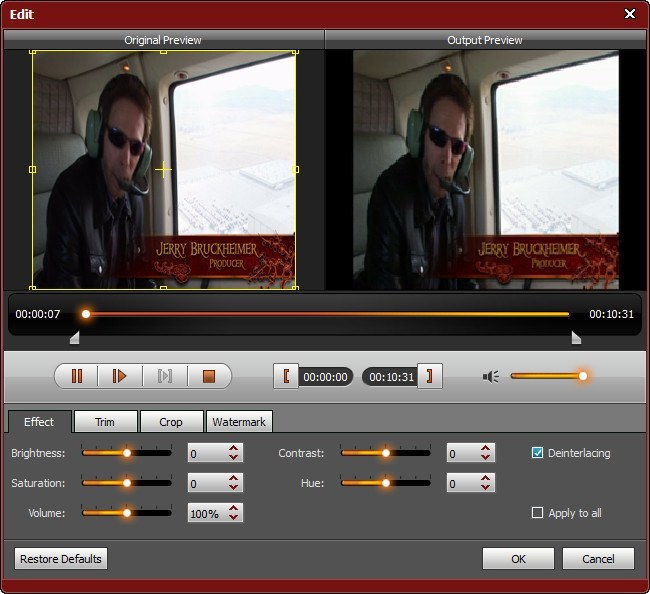Decrease Saturation with down arrow

click(233, 487)
